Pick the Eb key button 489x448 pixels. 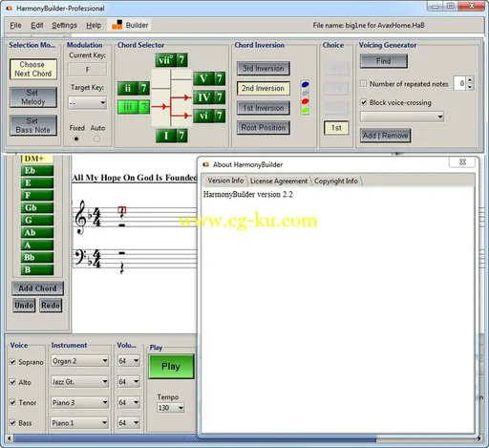click(x=37, y=171)
